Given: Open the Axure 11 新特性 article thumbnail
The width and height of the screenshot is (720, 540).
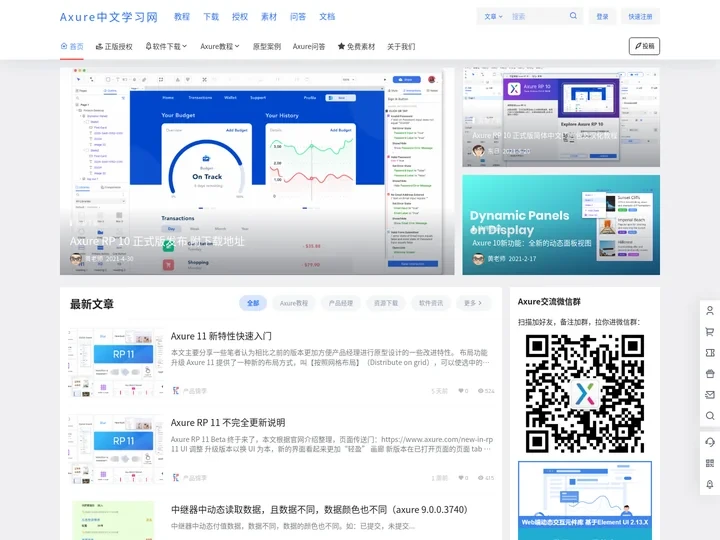Looking at the screenshot, I should coord(116,362).
